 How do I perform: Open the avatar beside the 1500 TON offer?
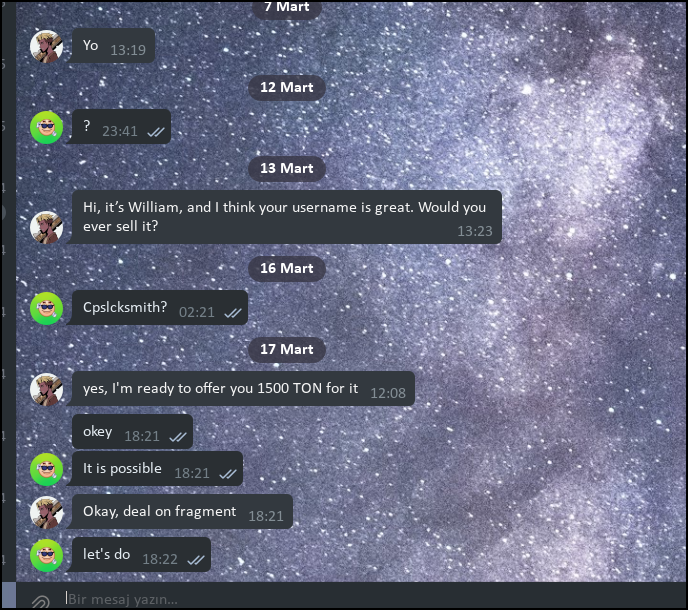(46, 389)
